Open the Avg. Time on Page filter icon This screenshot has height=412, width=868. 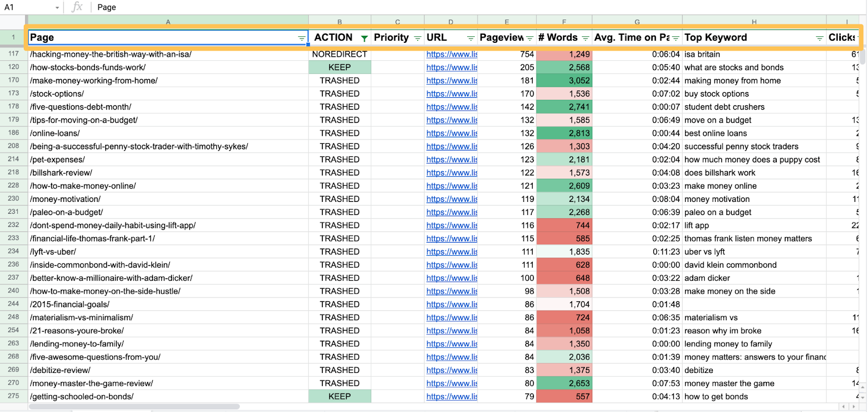[x=675, y=38]
